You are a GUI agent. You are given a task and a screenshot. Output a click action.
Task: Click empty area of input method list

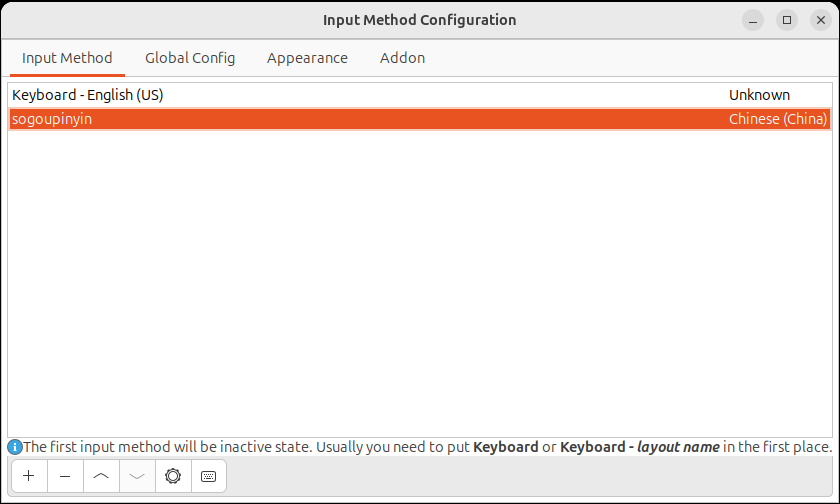[x=420, y=284]
